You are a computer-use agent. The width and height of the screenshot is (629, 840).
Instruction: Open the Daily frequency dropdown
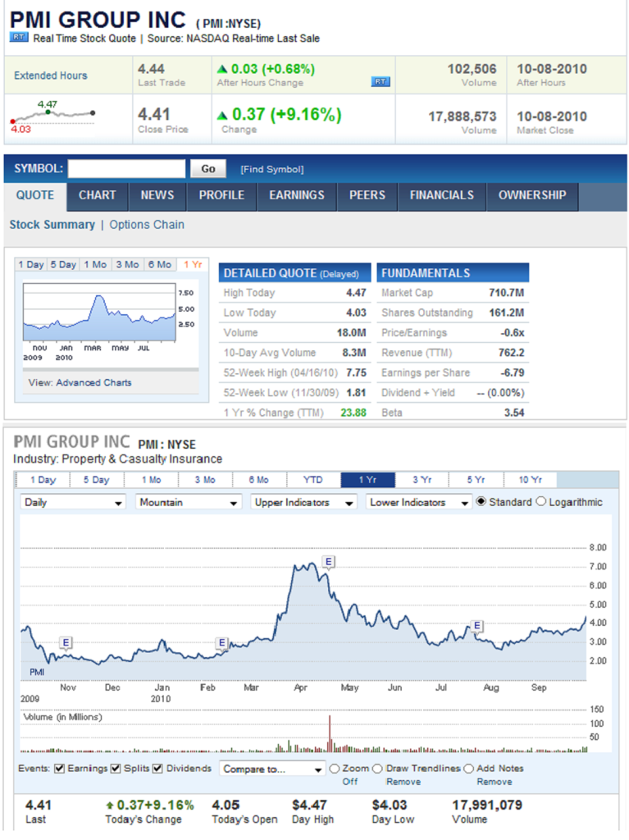click(x=74, y=502)
